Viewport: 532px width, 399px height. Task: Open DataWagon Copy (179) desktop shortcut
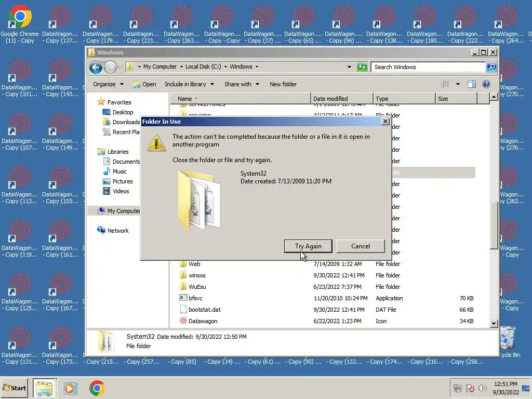(101, 24)
